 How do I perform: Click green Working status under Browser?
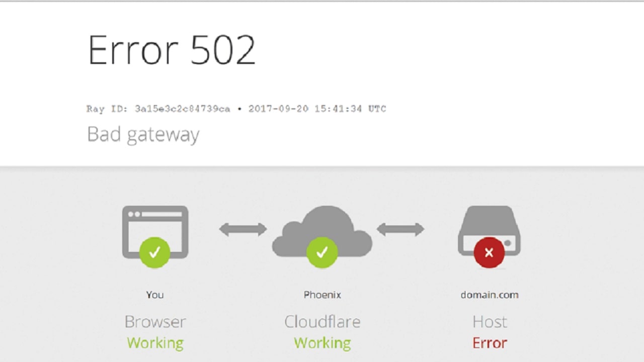[155, 343]
